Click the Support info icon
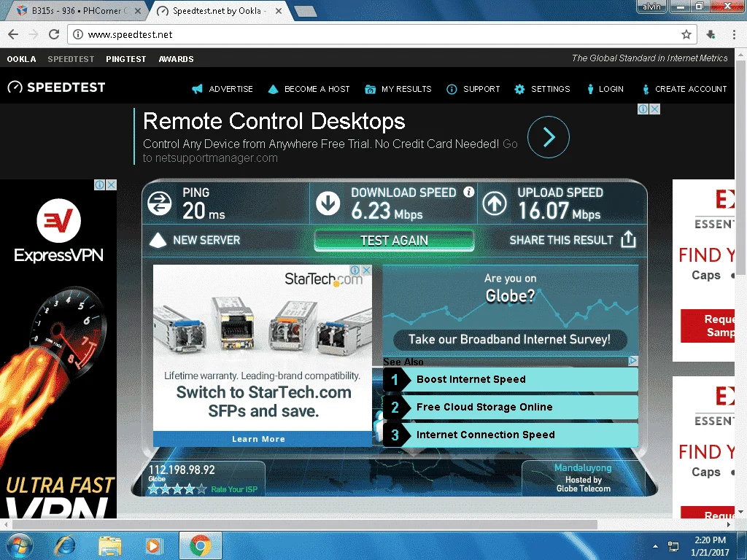 (x=452, y=89)
